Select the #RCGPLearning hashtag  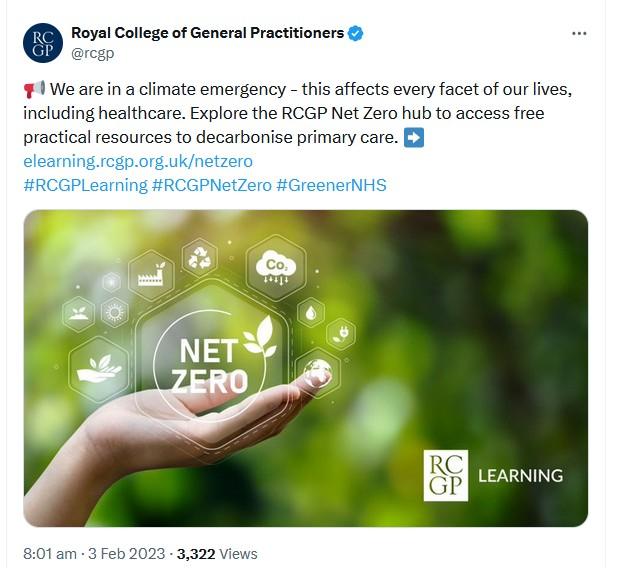tap(85, 185)
